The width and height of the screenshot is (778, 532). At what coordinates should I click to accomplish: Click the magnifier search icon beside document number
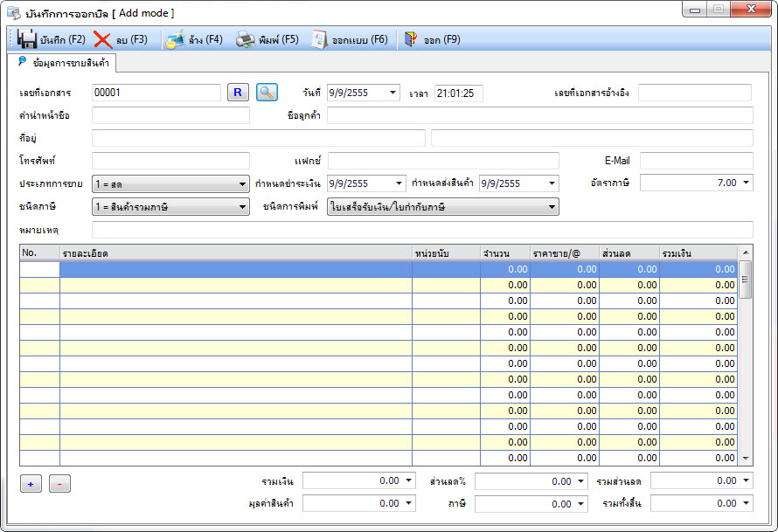[x=267, y=93]
